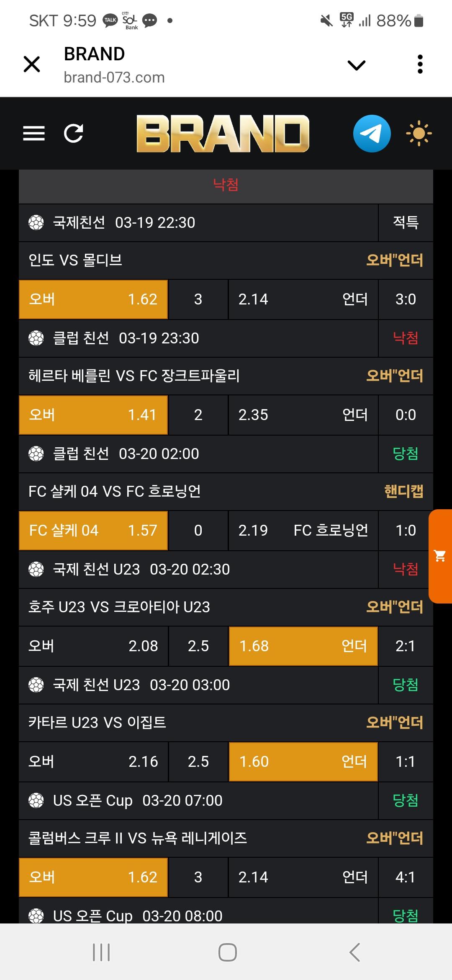452x980 pixels.
Task: Open the orange shopping cart tab
Action: (x=440, y=556)
